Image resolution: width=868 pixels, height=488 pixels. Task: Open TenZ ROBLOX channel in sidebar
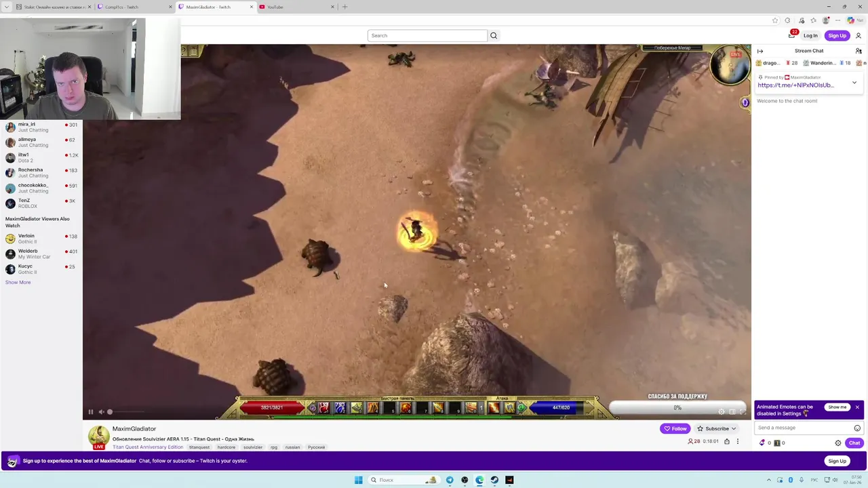coord(41,203)
